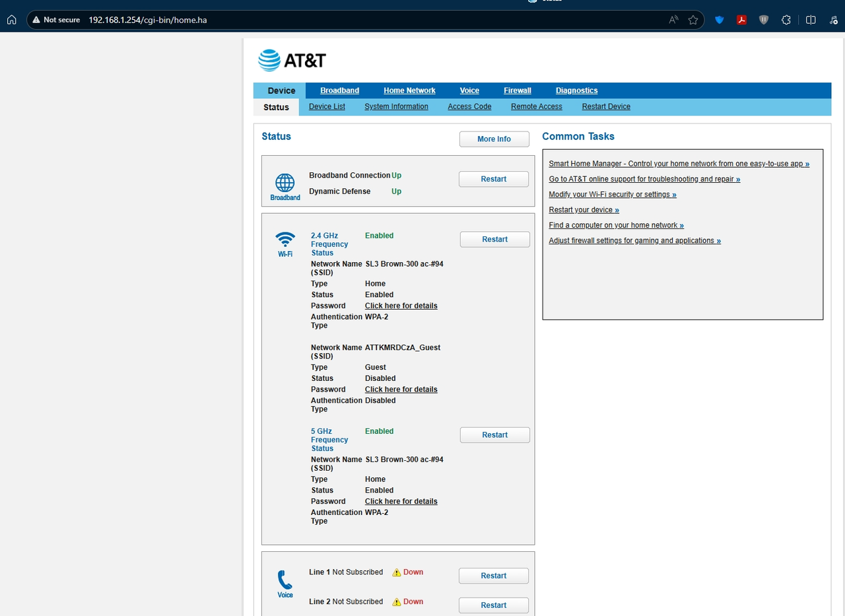Click the Line 2 Down status text

tap(413, 601)
